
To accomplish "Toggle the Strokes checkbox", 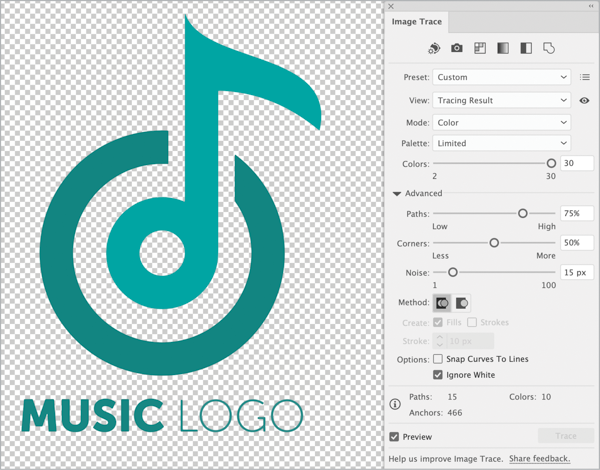I will coord(472,322).
